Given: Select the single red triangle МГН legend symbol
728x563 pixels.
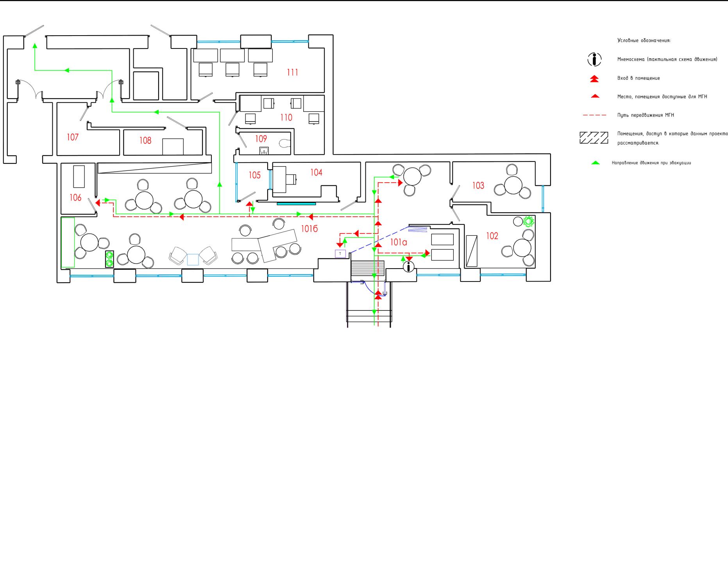Looking at the screenshot, I should tap(595, 96).
